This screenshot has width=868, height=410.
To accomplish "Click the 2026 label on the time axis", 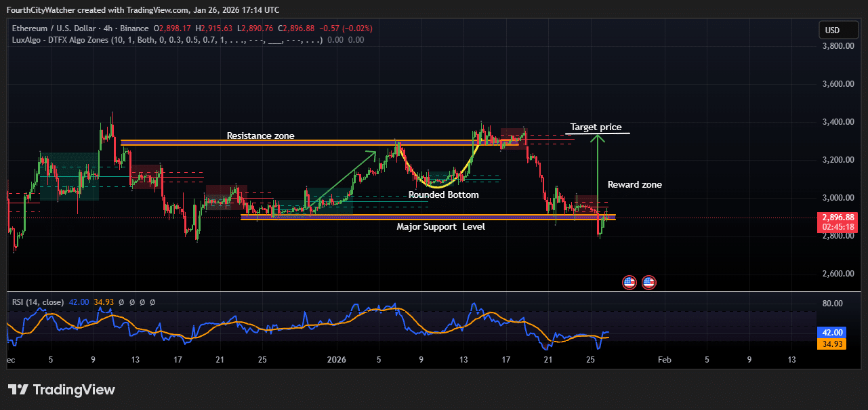I will [336, 360].
